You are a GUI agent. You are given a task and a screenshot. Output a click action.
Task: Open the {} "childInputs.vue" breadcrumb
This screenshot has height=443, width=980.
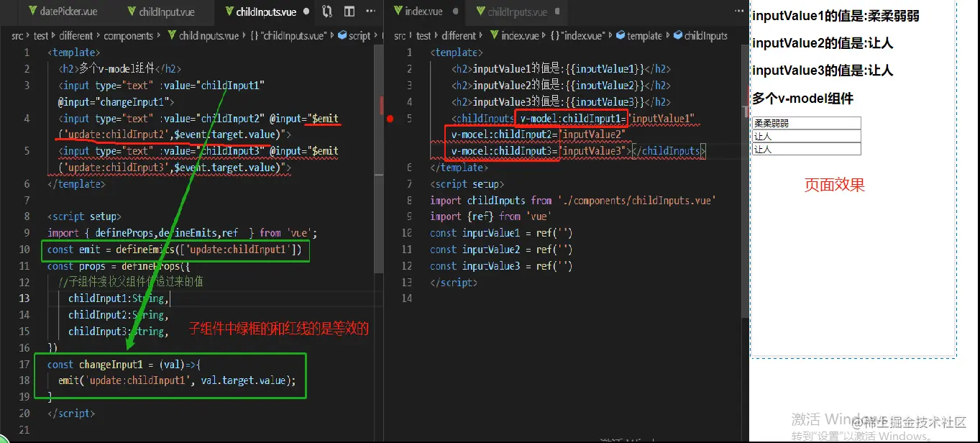coord(290,35)
